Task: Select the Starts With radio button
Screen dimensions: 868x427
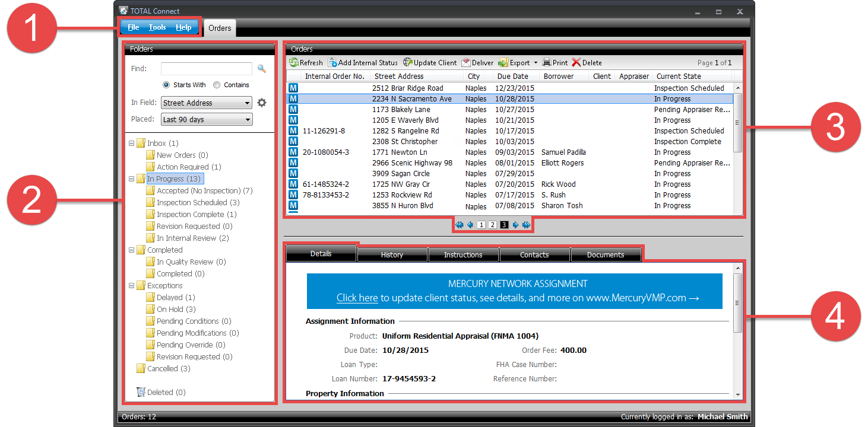Action: pyautogui.click(x=166, y=85)
